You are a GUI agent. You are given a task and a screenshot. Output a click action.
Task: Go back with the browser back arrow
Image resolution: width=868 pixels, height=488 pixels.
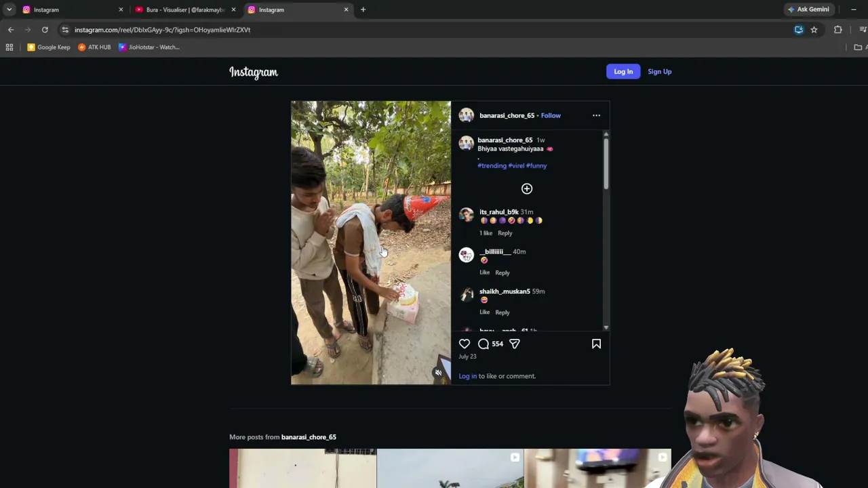click(11, 30)
